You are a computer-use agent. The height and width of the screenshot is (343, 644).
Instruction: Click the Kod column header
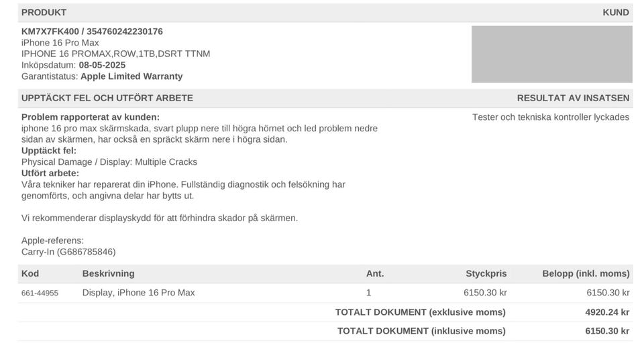click(30, 273)
